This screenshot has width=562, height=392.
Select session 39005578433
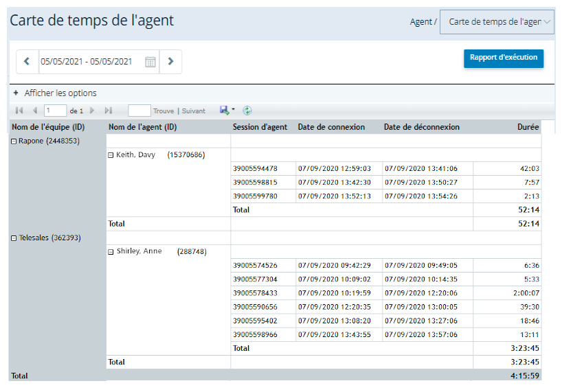coord(255,293)
